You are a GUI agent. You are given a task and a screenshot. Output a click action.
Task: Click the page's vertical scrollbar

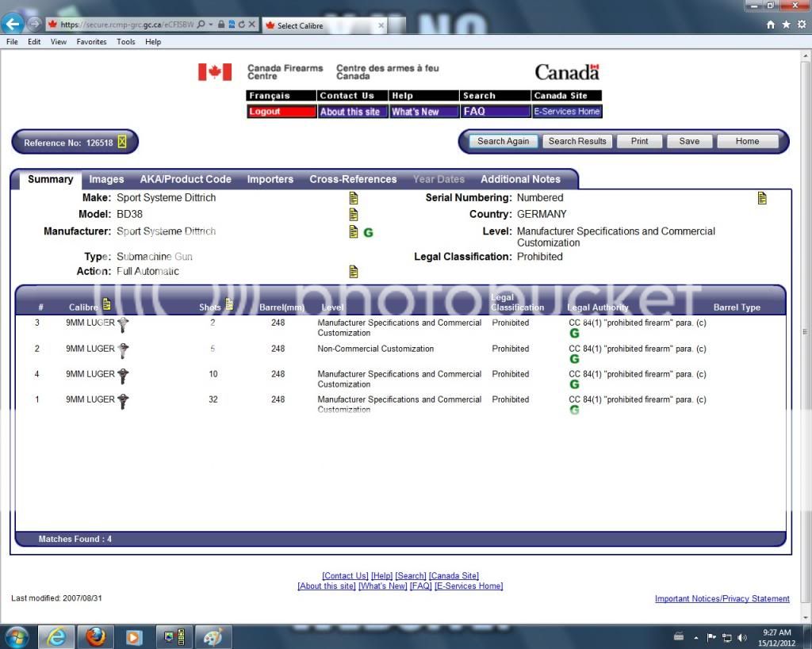click(806, 332)
